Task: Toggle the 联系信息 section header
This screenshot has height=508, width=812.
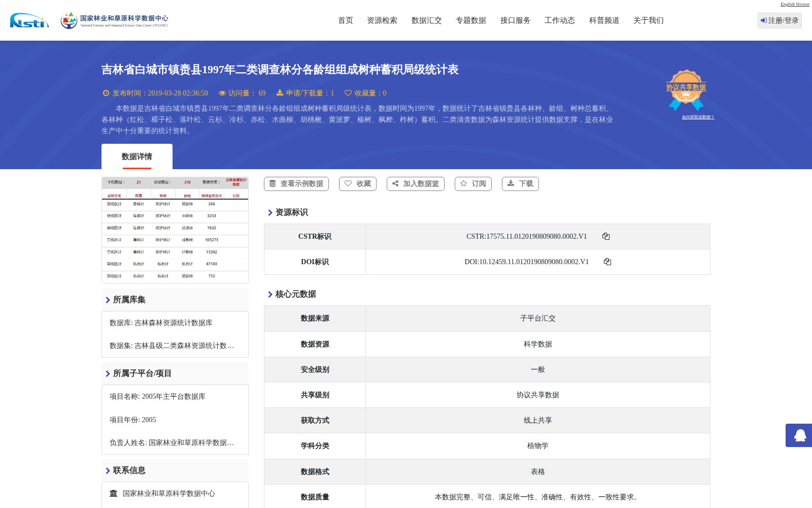Action: point(175,470)
